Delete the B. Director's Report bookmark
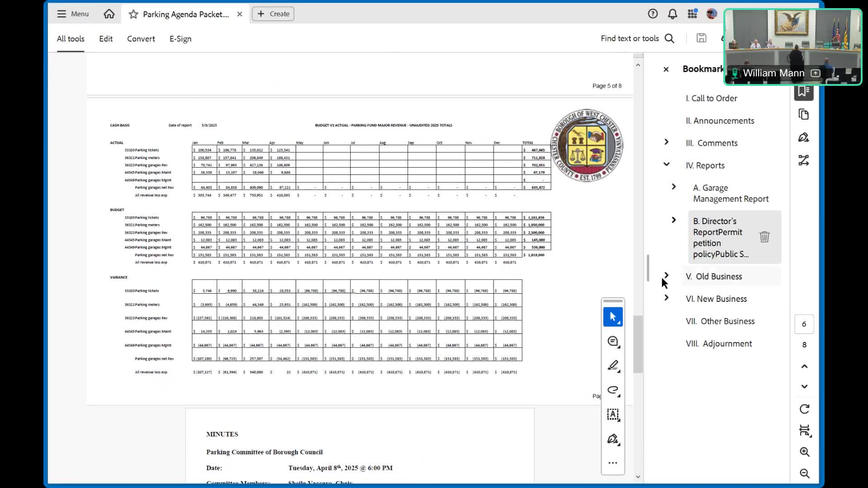Image resolution: width=868 pixels, height=488 pixels. click(764, 237)
